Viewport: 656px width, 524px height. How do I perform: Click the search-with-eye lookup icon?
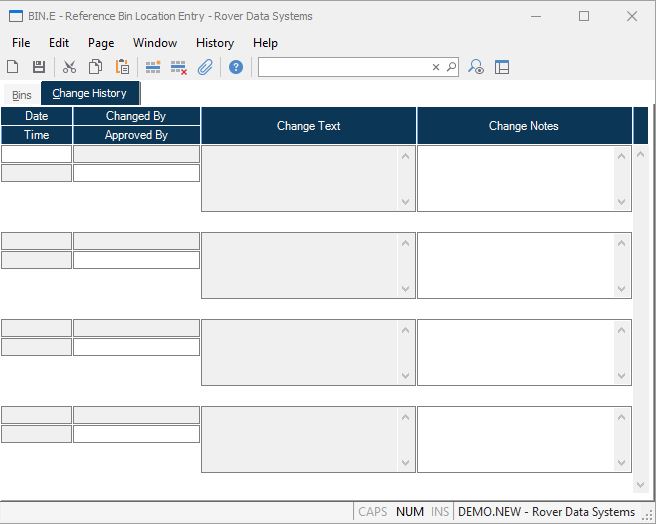pos(476,67)
